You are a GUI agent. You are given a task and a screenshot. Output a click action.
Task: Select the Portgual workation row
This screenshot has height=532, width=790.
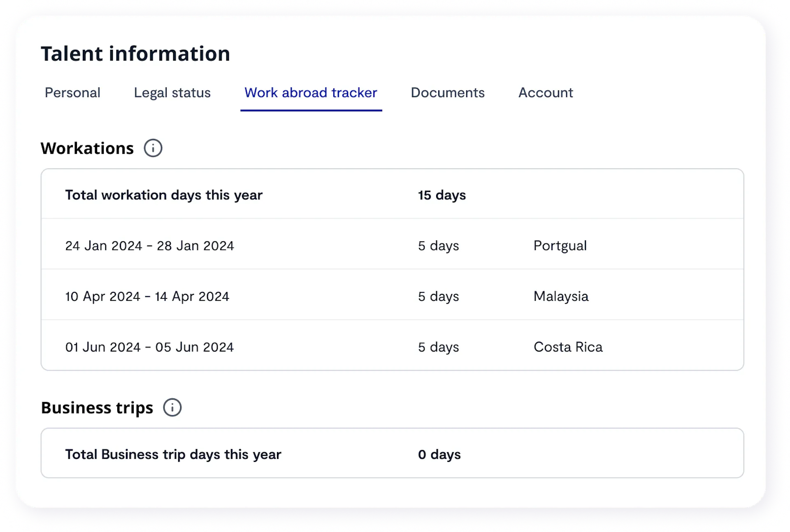point(560,245)
